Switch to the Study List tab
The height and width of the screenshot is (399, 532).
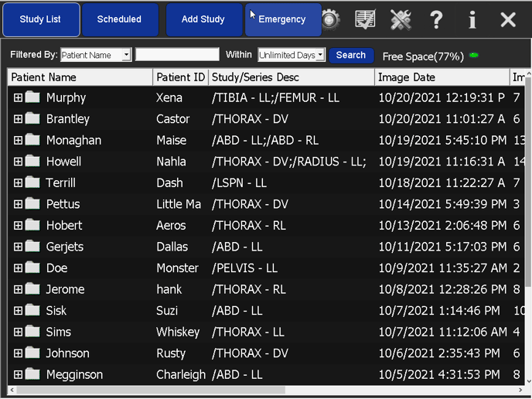point(41,19)
